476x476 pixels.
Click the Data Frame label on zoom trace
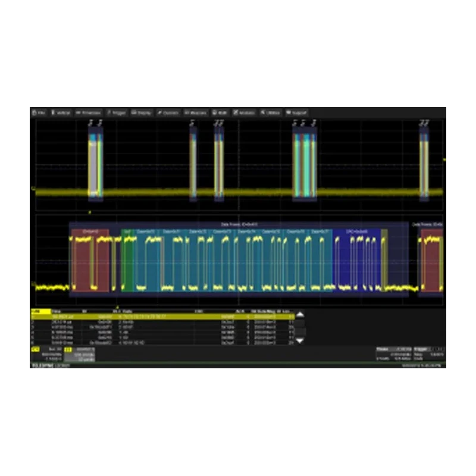coord(239,225)
